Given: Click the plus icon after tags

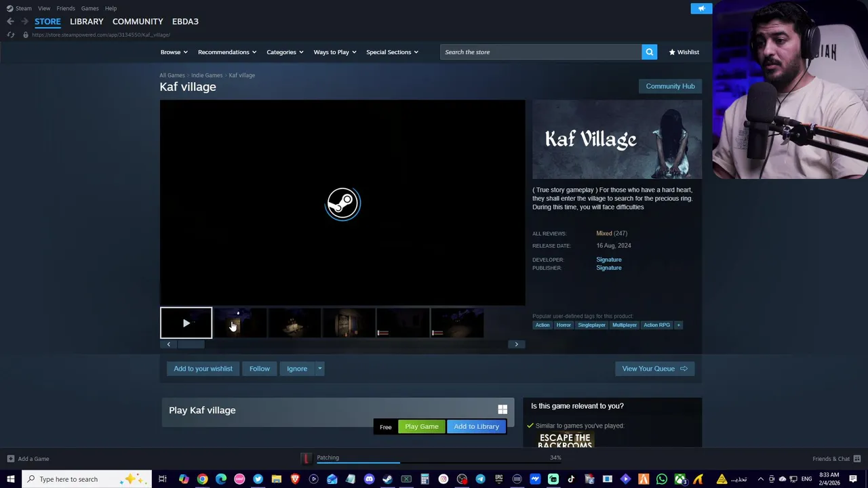Looking at the screenshot, I should tap(678, 325).
